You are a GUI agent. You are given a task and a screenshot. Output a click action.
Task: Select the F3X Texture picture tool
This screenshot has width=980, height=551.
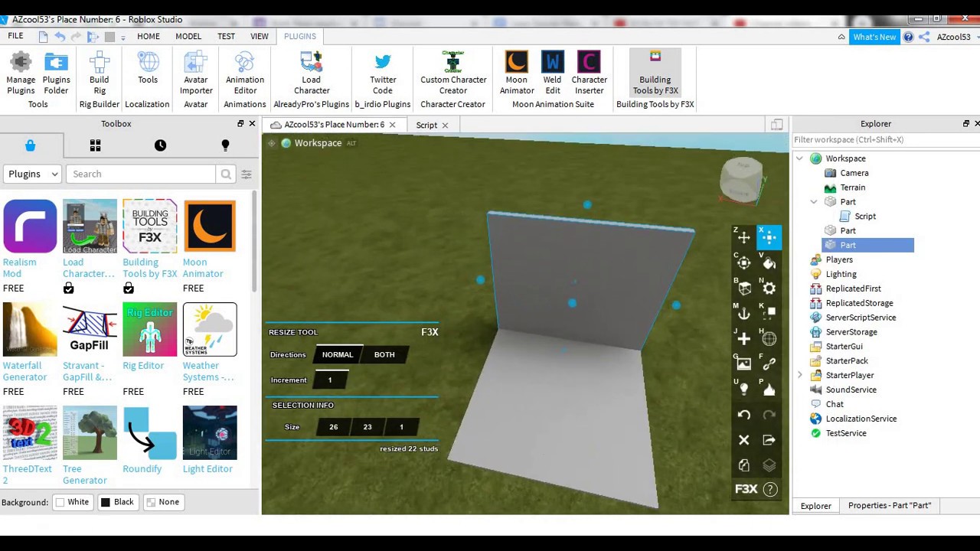pos(744,364)
